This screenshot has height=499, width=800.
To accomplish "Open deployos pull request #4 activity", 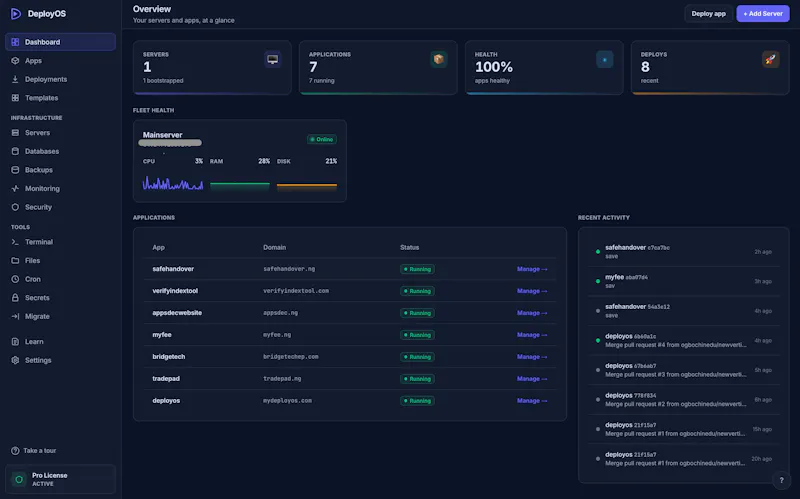I will [x=684, y=340].
